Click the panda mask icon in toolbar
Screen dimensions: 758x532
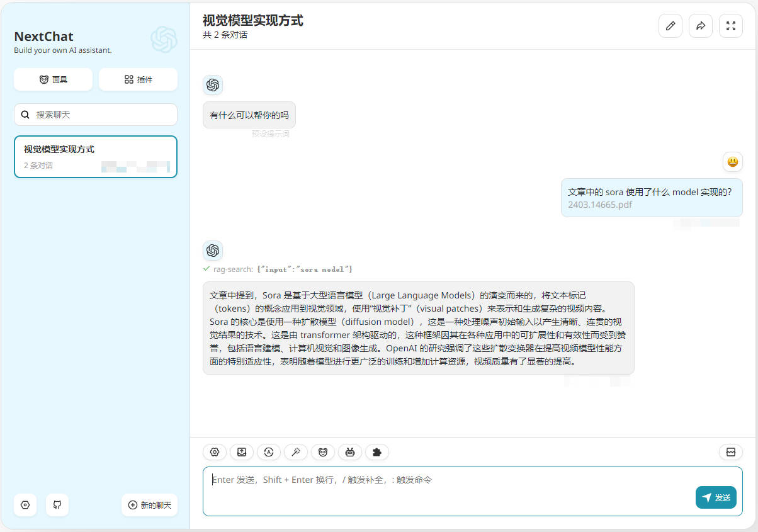323,452
